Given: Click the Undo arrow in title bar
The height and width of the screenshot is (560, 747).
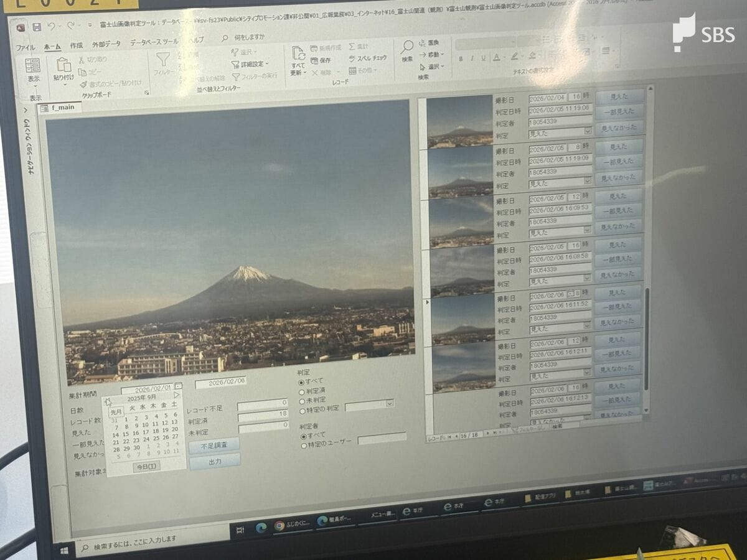Looking at the screenshot, I should [50, 26].
